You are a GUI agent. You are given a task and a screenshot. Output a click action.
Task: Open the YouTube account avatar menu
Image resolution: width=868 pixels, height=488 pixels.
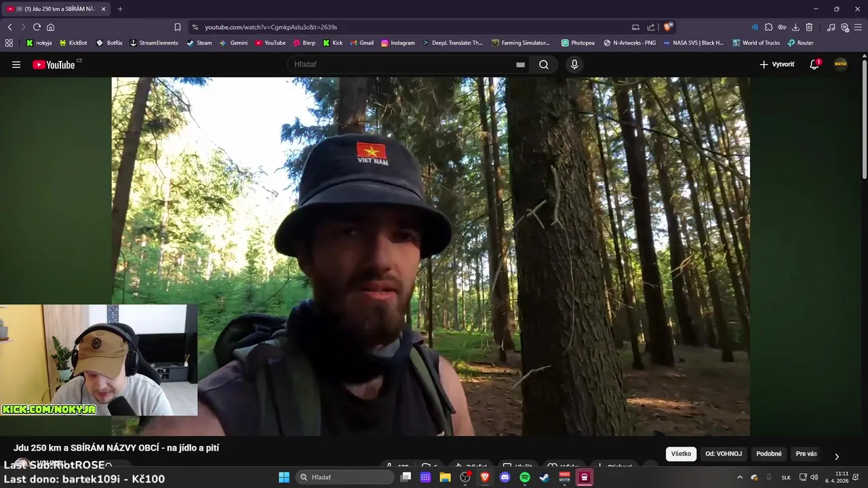(x=840, y=64)
